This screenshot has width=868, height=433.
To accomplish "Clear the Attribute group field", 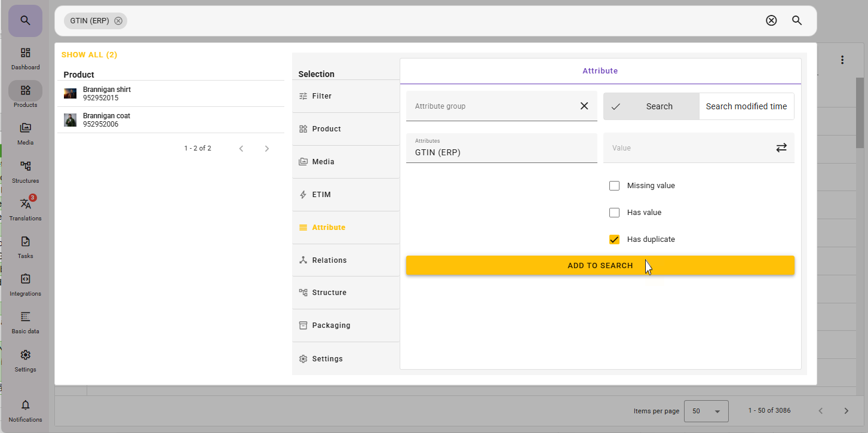I will click(x=584, y=106).
